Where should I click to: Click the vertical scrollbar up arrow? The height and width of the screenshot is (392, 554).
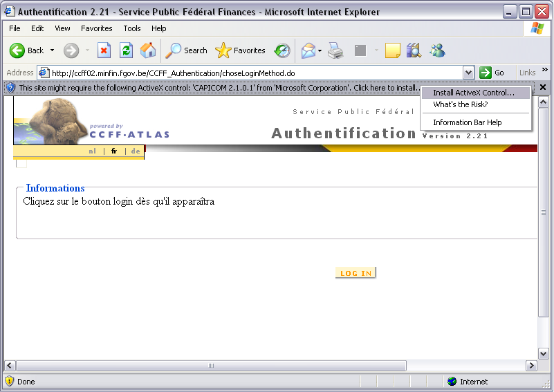(x=543, y=102)
